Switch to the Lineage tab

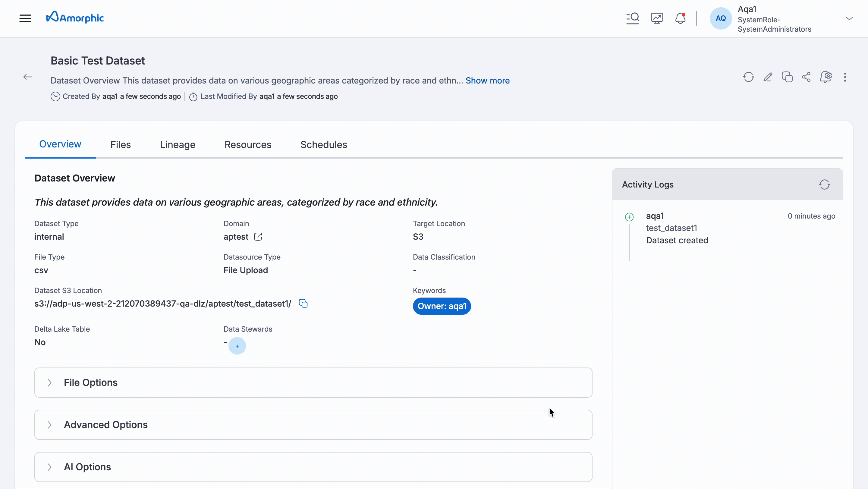178,145
